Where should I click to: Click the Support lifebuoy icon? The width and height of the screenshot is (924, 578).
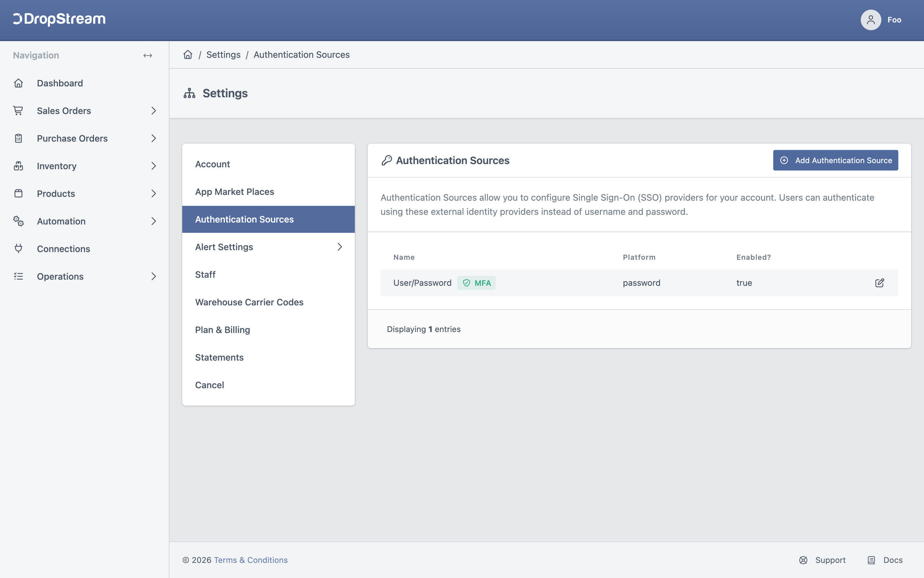pos(803,560)
